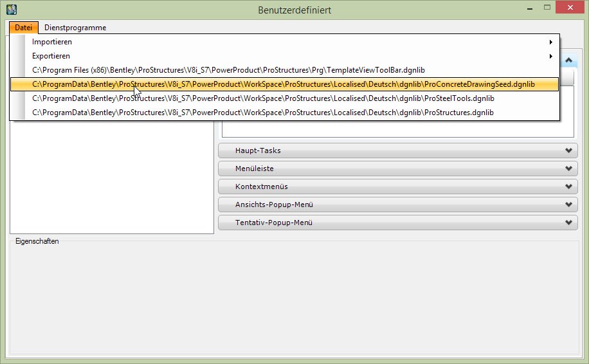Expand the Menüleiste section
589x364 pixels.
[x=398, y=168]
